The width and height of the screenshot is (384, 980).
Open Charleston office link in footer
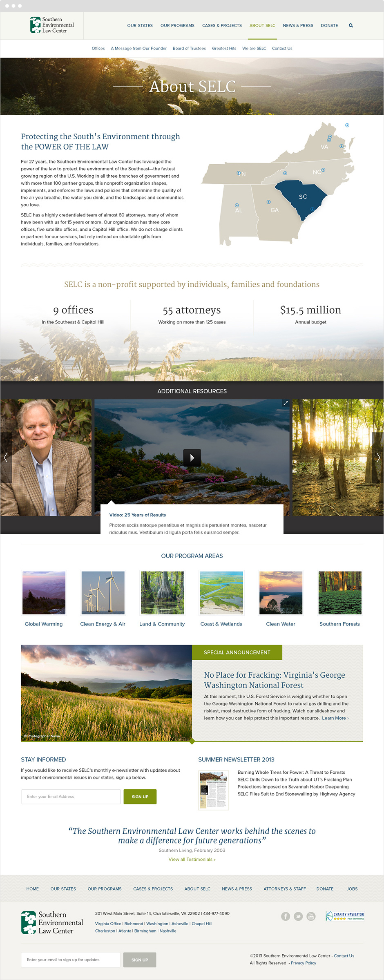tap(105, 931)
